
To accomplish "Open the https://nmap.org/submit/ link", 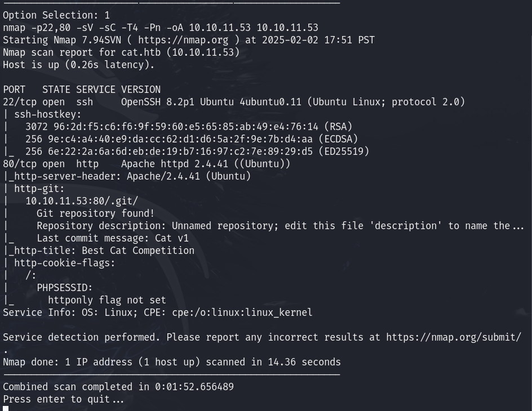I will [x=454, y=337].
